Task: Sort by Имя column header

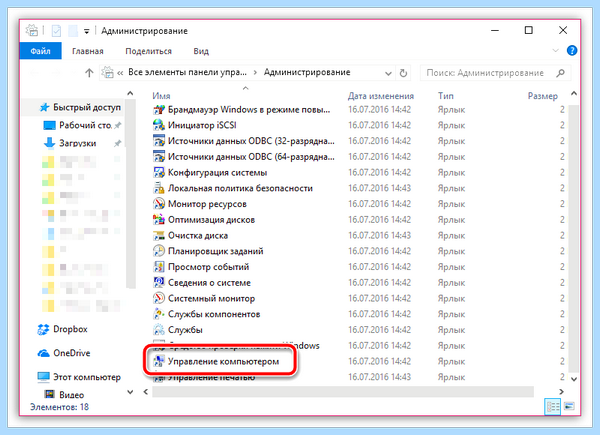Action: (x=161, y=96)
